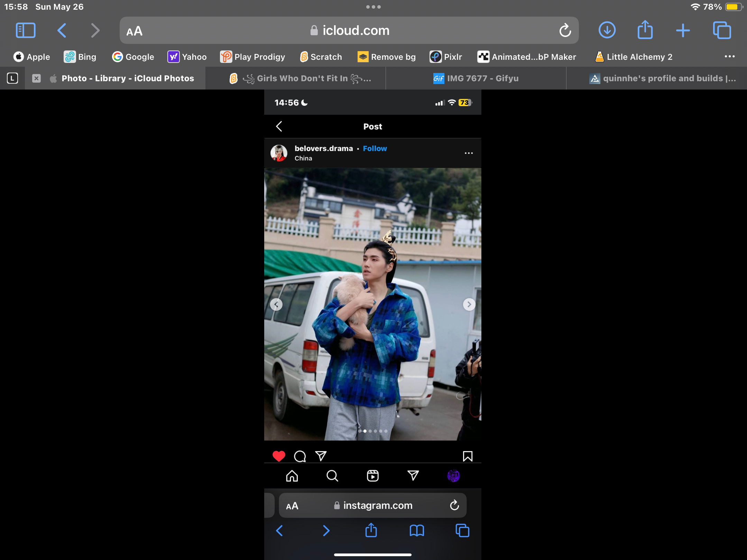Screen dimensions: 747x560
Task: Click the Downloads arrow icon
Action: (x=607, y=30)
